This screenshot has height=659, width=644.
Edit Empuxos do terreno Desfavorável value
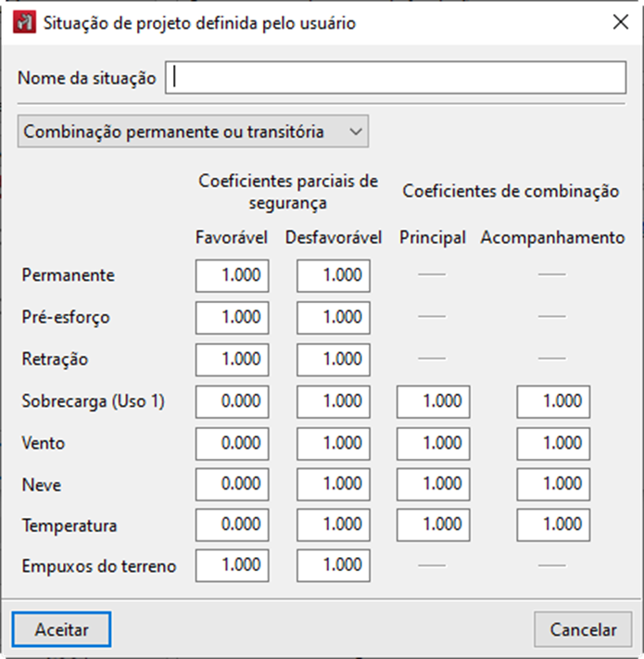click(334, 565)
